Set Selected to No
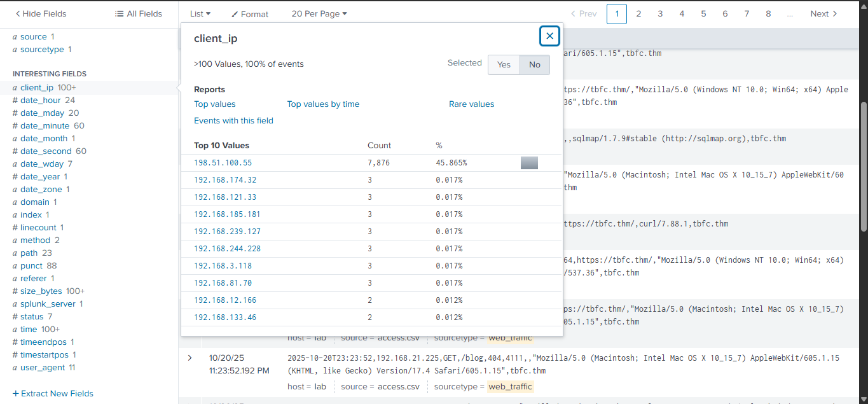Screen dimensions: 868x404 click(x=535, y=64)
